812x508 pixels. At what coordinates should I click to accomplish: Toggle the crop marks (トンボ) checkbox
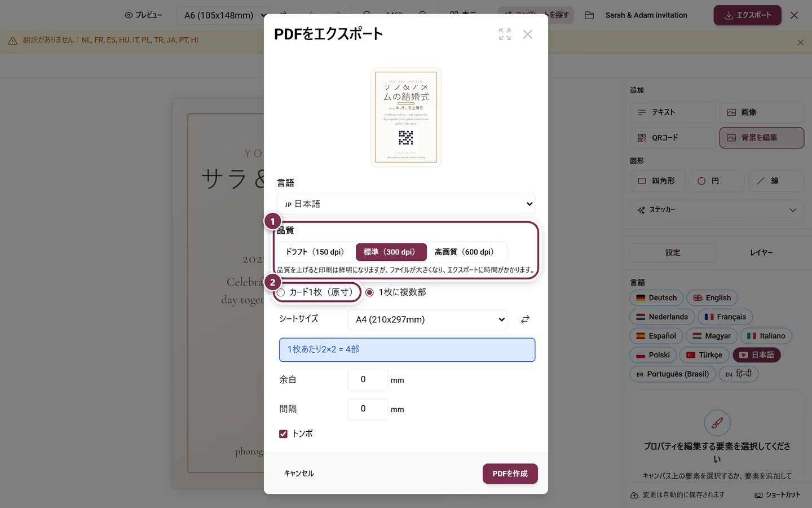[283, 434]
